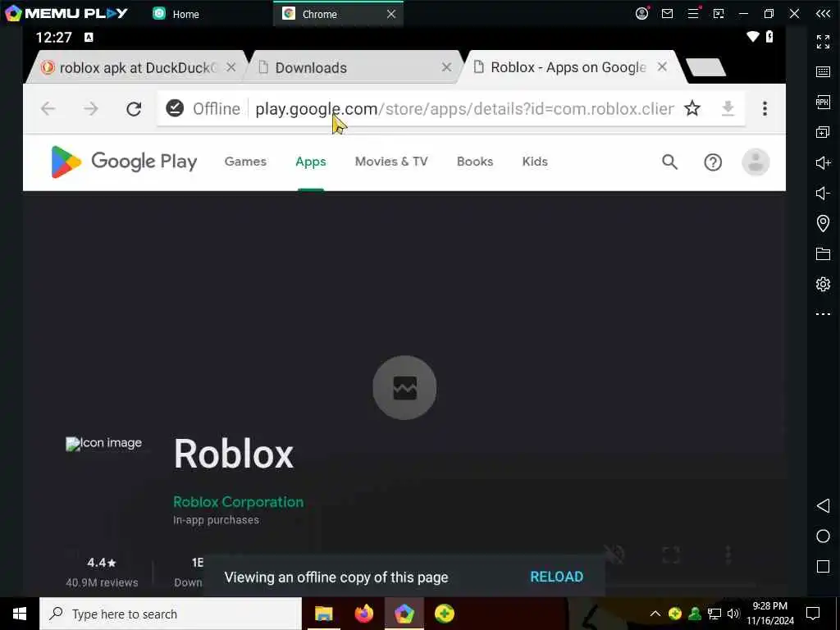840x630 pixels.
Task: Open MEmu account profile icon
Action: 641,13
